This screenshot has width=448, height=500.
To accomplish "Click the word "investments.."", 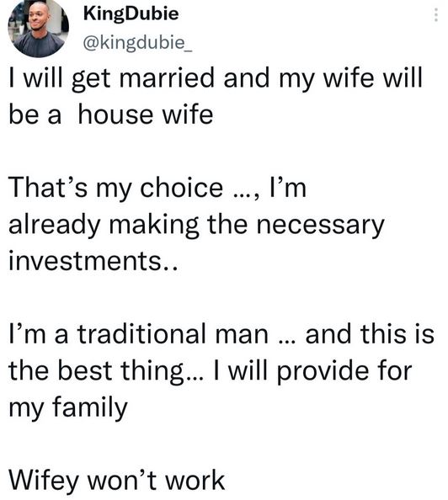I will 93,261.
